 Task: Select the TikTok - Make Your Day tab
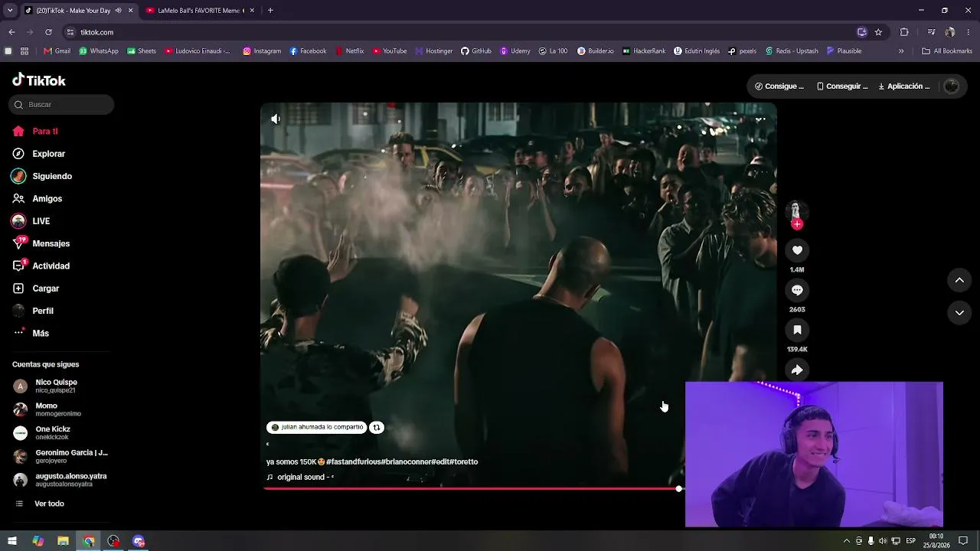(78, 11)
